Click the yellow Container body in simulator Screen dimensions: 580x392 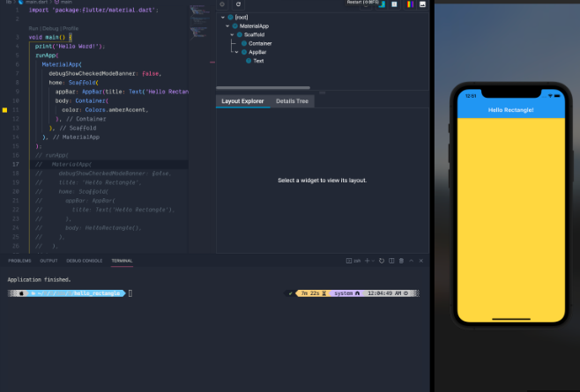[511, 218]
